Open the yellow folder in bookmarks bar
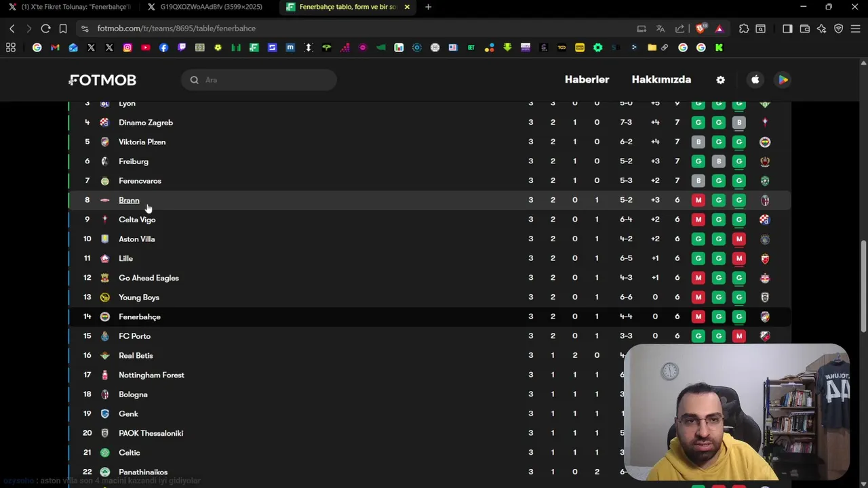This screenshot has width=868, height=488. click(x=652, y=47)
